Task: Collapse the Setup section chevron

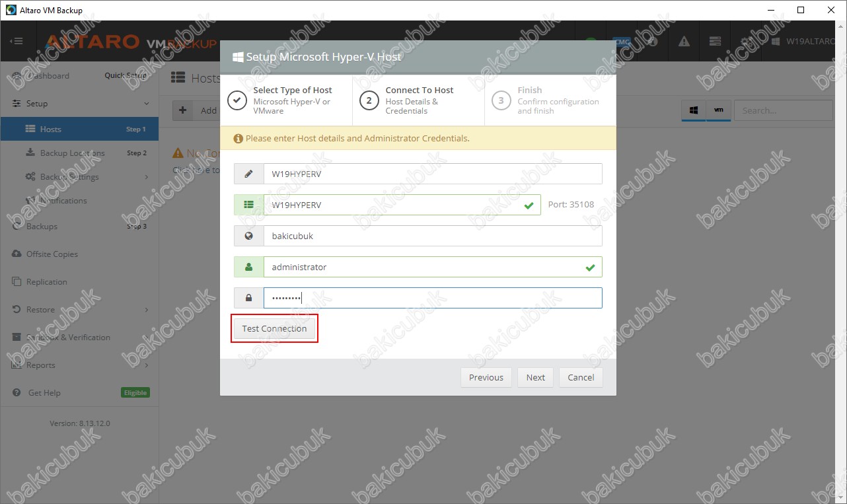Action: [x=147, y=104]
